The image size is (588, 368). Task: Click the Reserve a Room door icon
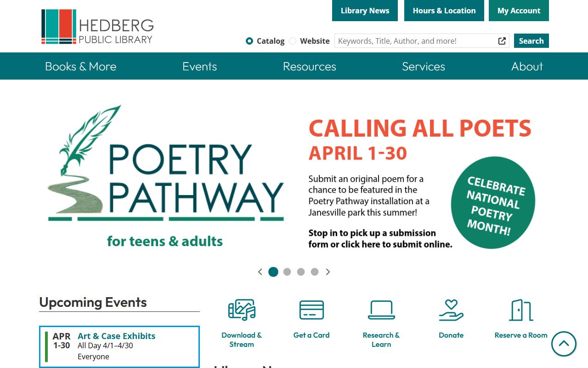(x=521, y=310)
